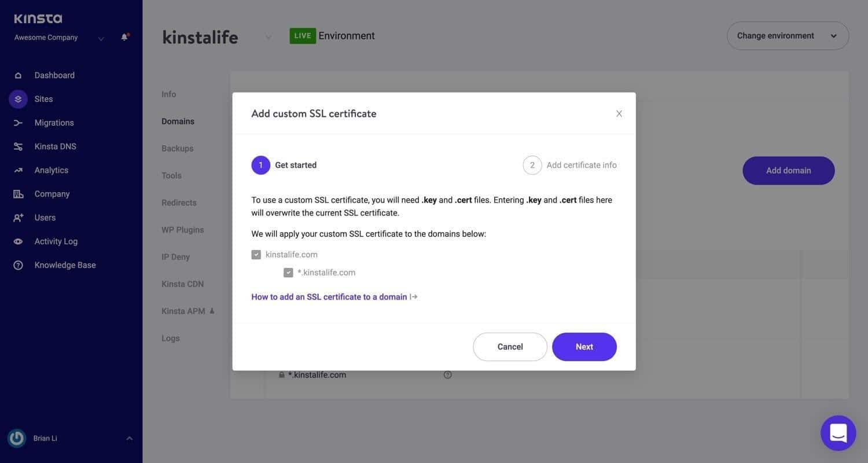Switch to the Backups tab
The width and height of the screenshot is (868, 463).
[x=177, y=148]
